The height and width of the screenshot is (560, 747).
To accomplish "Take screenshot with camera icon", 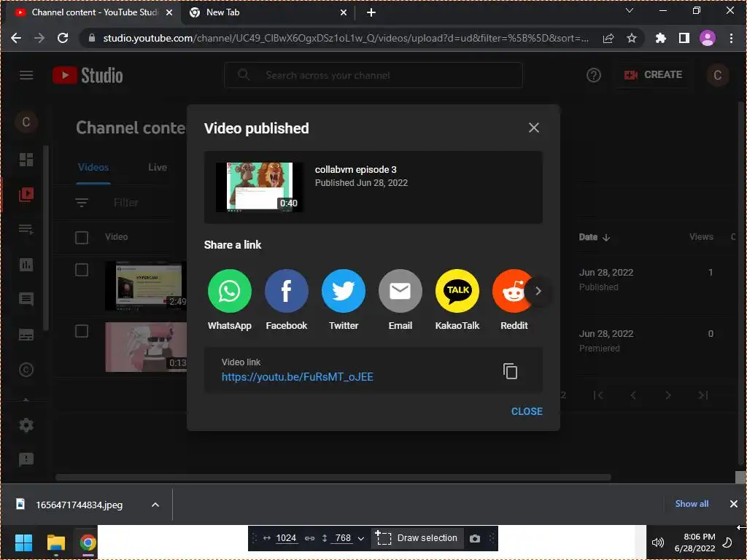I will pyautogui.click(x=475, y=539).
